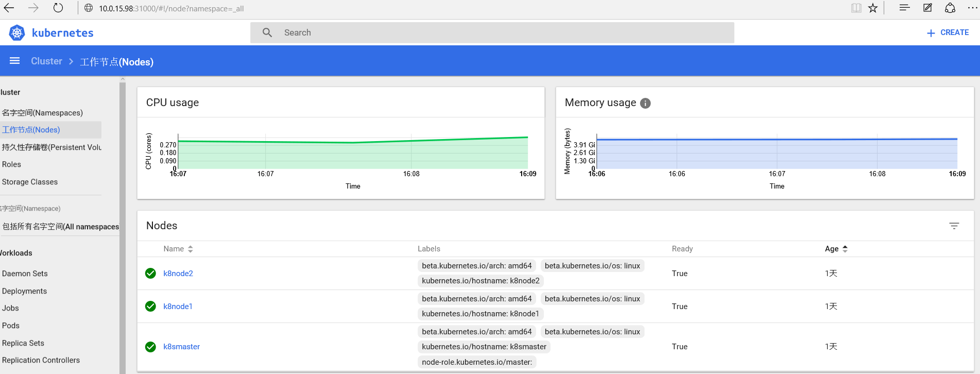Screen dimensions: 980x374
Task: Sort nodes by Name column arrows
Action: tap(191, 249)
